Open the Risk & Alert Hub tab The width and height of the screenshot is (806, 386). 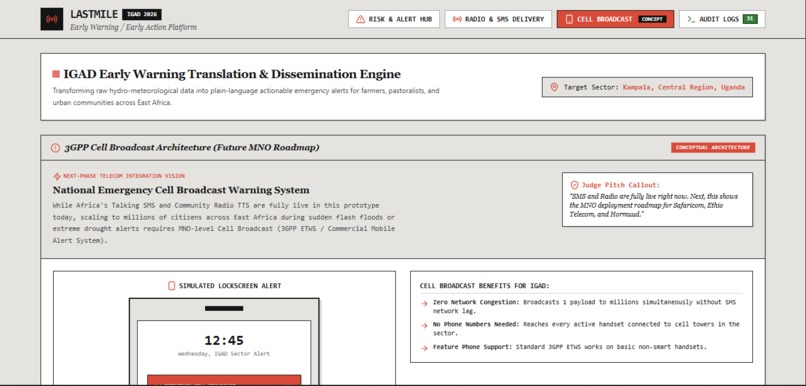(394, 19)
